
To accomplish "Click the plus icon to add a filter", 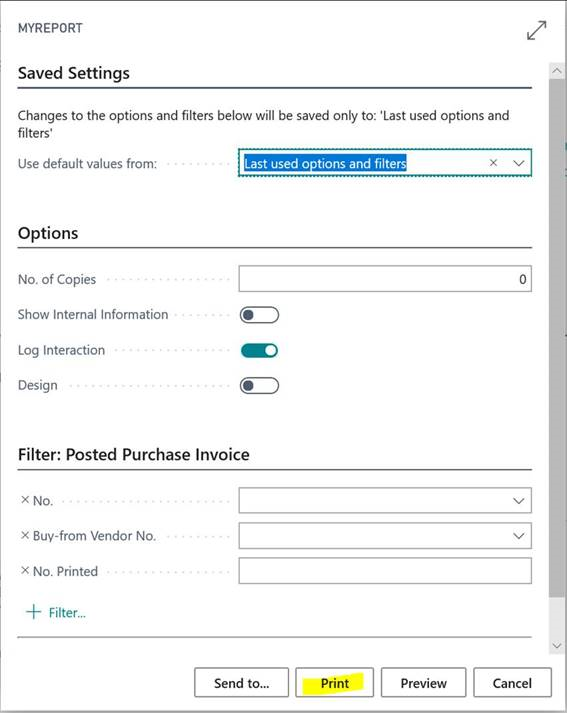I will click(34, 612).
